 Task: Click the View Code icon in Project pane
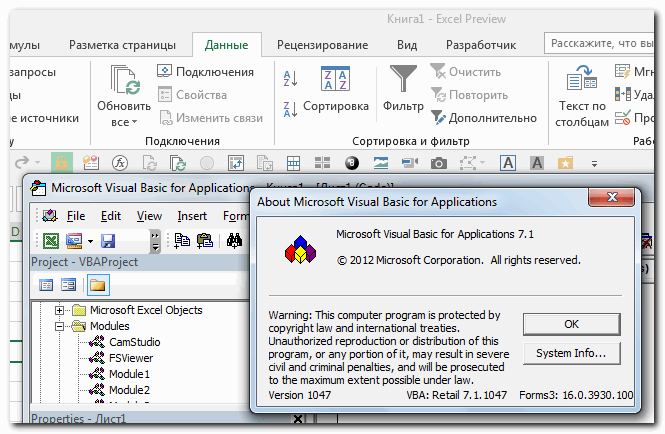pos(46,285)
